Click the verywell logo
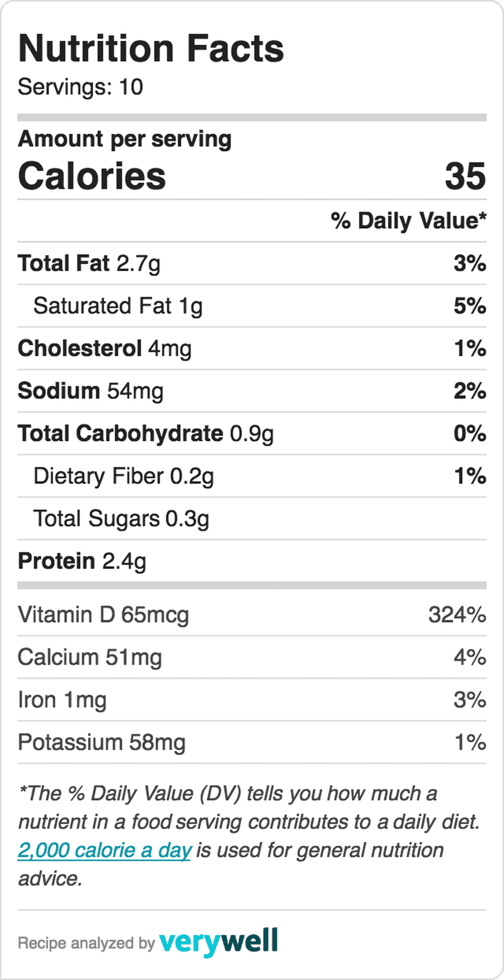This screenshot has width=504, height=980. click(218, 942)
